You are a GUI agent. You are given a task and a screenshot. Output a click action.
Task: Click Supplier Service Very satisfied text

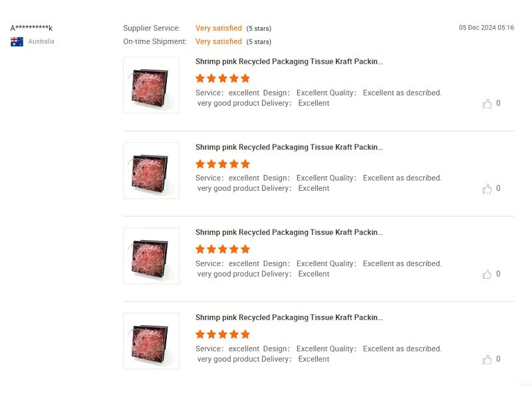coord(219,28)
